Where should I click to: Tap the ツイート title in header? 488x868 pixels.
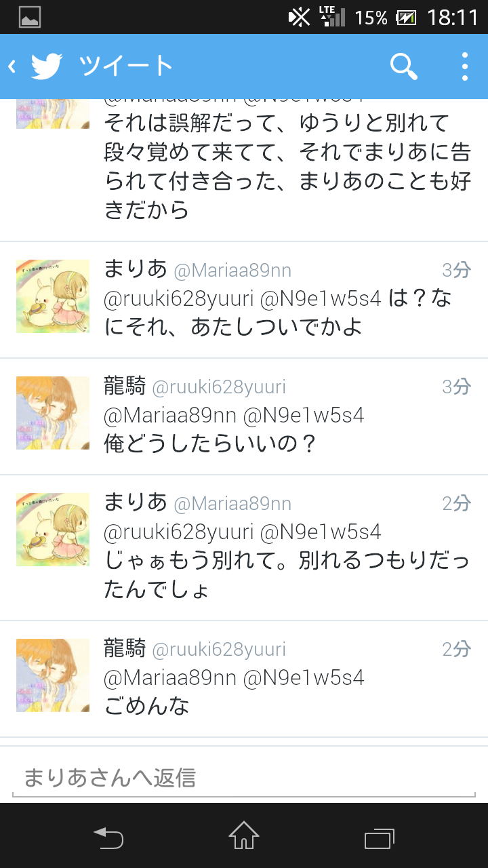pyautogui.click(x=126, y=66)
